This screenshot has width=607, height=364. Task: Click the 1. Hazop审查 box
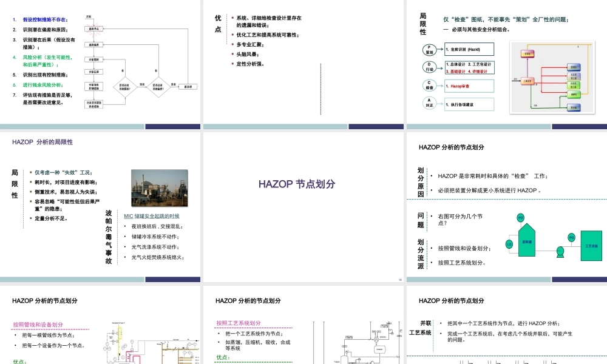[458, 86]
